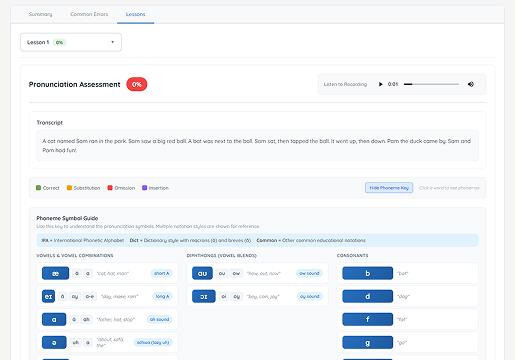Switch to the Summary tab
Screen dimensions: 515x360
pos(40,14)
